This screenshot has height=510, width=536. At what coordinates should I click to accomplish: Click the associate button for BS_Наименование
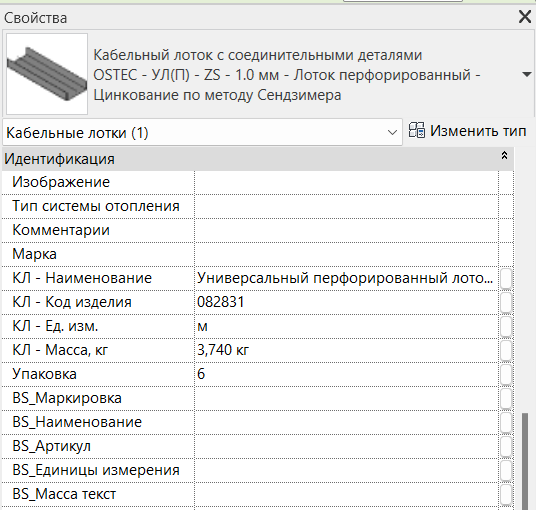[x=506, y=422]
